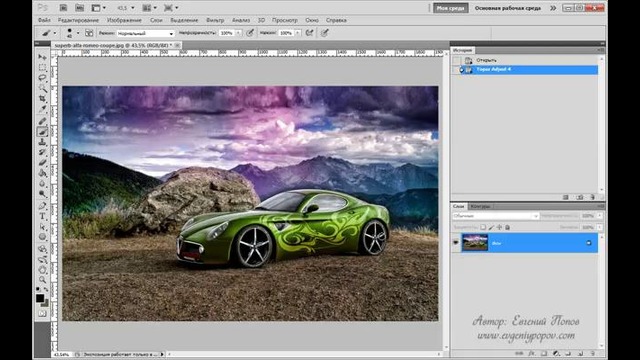The height and width of the screenshot is (360, 640).
Task: Open the Изображение menu
Action: 124,20
